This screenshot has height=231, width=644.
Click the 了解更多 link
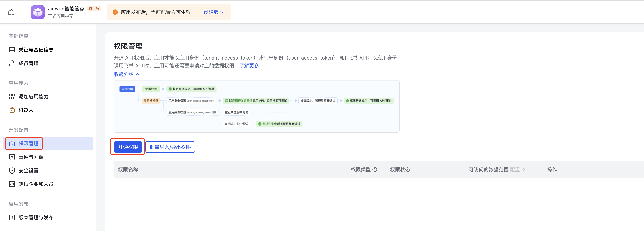249,66
